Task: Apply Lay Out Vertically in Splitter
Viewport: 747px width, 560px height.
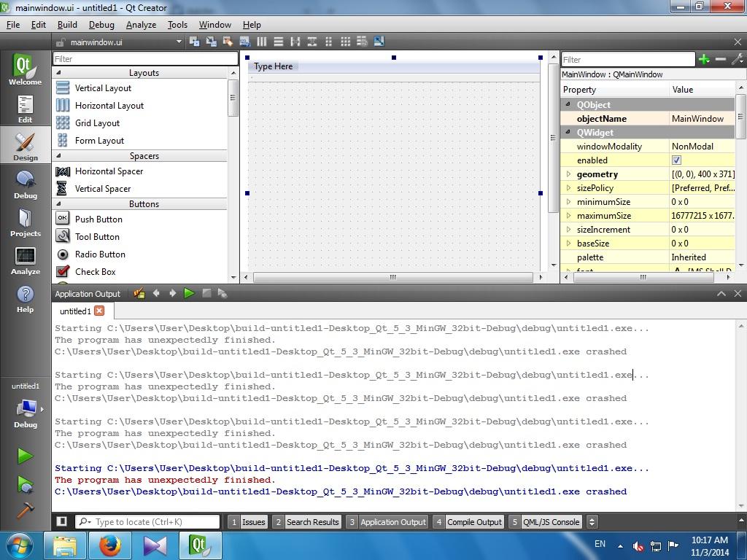Action: coord(312,42)
